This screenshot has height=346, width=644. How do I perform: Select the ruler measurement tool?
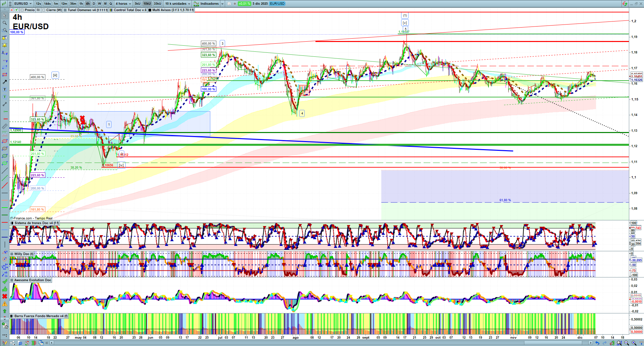pos(5,126)
